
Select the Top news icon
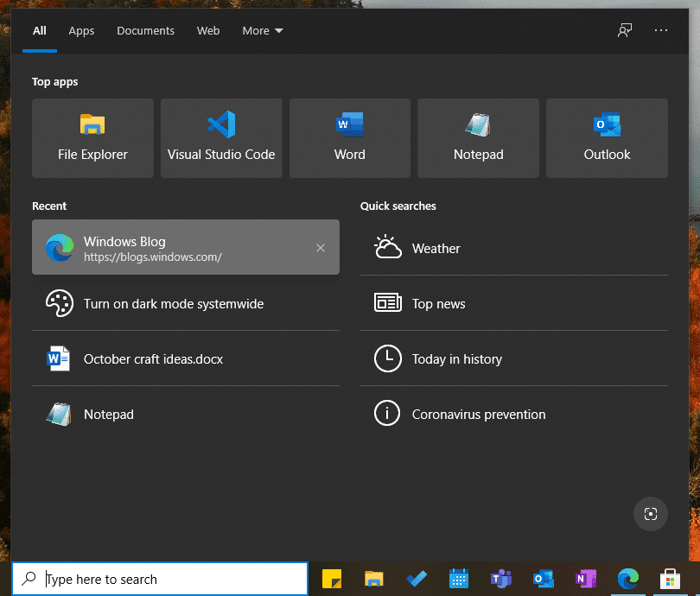pyautogui.click(x=387, y=302)
